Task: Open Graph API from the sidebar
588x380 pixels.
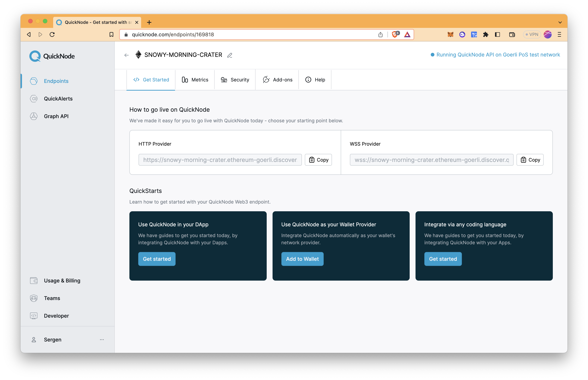Action: point(56,116)
